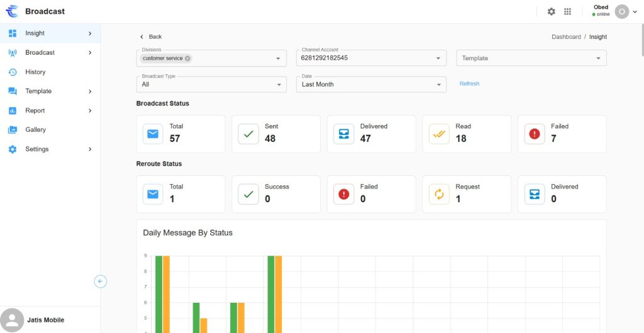Open Settings menu item in sidebar

pos(50,149)
